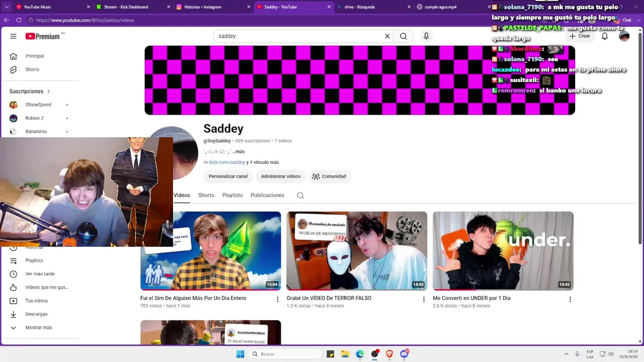This screenshot has height=362, width=644.
Task: Click the Windows Start button
Action: click(240, 354)
